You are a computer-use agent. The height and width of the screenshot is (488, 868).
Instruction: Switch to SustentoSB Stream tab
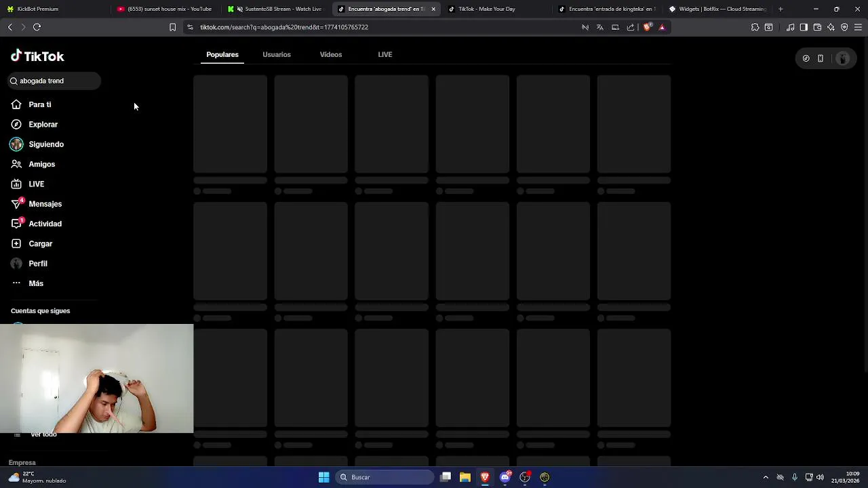click(277, 9)
